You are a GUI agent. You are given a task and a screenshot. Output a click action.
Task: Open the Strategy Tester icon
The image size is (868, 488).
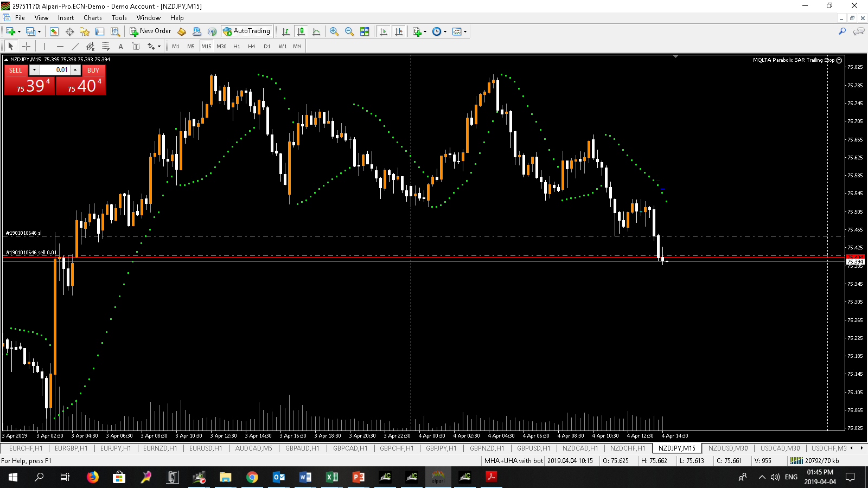(x=115, y=31)
